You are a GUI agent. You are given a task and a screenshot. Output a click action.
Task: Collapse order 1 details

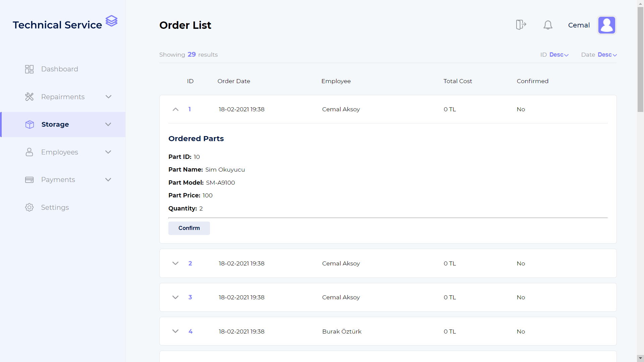(x=175, y=109)
